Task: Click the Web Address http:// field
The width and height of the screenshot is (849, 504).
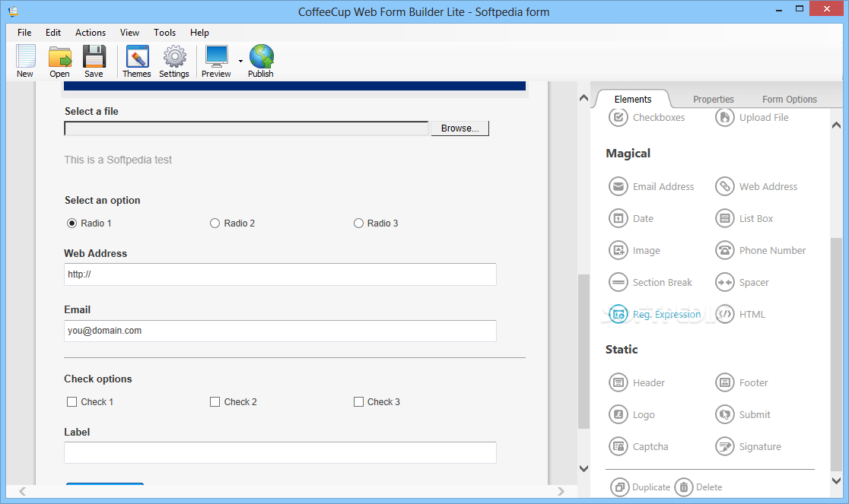Action: (x=280, y=274)
